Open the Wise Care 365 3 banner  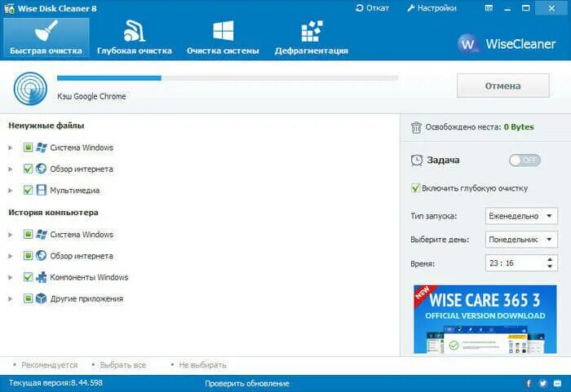point(485,319)
